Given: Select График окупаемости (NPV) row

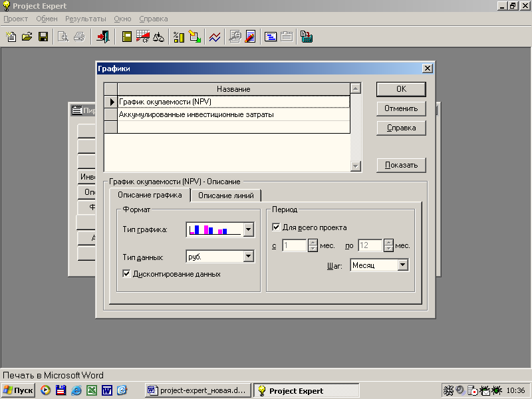Looking at the screenshot, I should (x=233, y=102).
